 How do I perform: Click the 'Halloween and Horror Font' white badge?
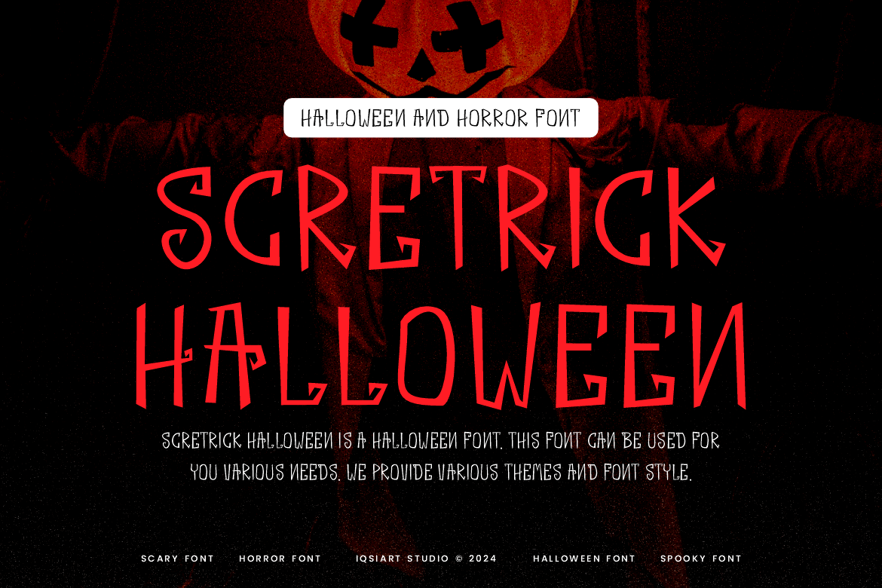[x=440, y=118]
